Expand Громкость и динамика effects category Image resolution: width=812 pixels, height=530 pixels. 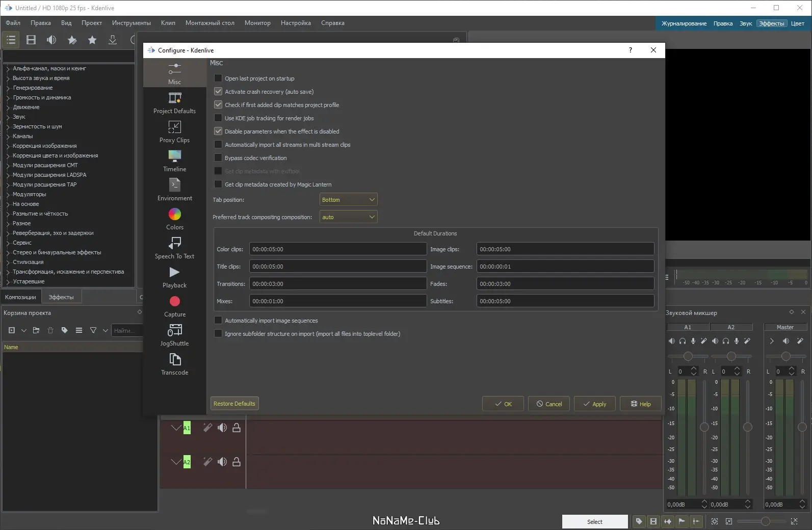pos(8,98)
